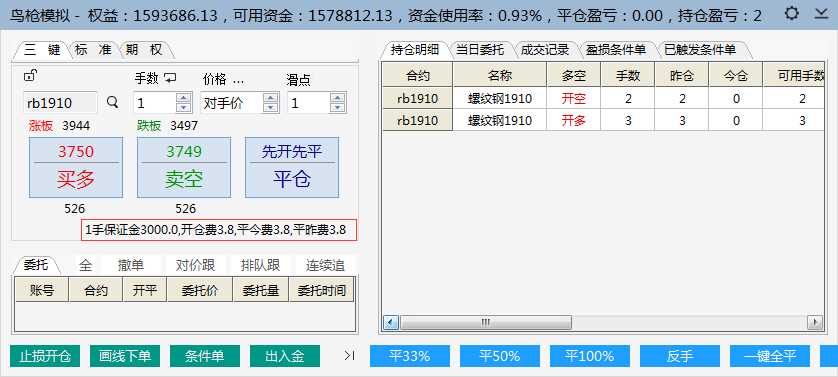The height and width of the screenshot is (377, 838).
Task: Open the 盈损条件单 tab
Action: (x=616, y=50)
